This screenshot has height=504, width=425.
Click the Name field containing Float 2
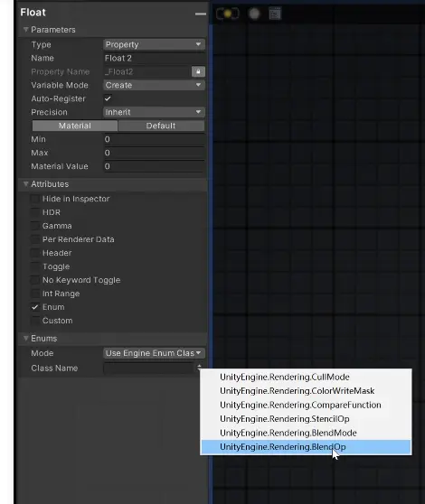154,58
